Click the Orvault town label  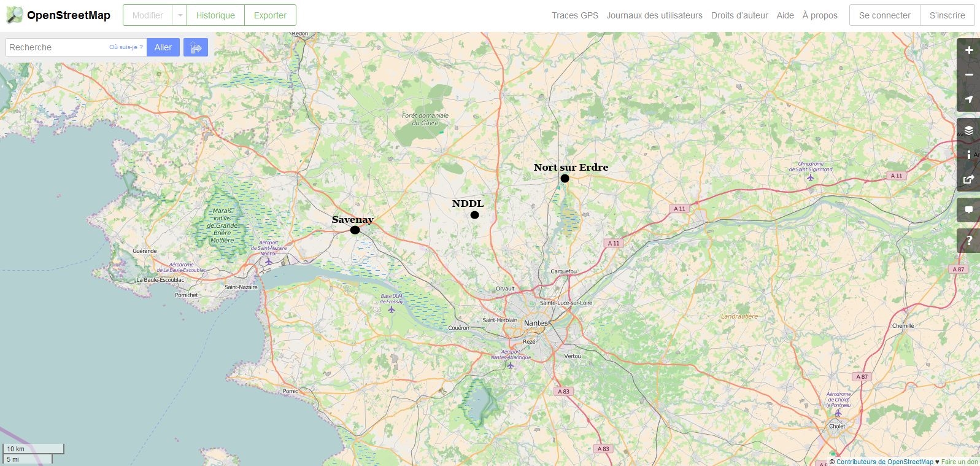point(505,289)
